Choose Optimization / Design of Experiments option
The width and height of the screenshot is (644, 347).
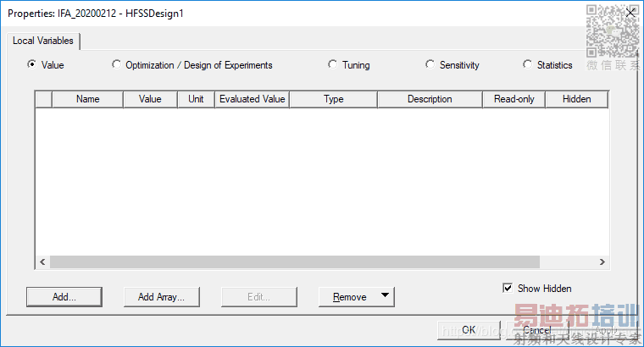[x=117, y=64]
